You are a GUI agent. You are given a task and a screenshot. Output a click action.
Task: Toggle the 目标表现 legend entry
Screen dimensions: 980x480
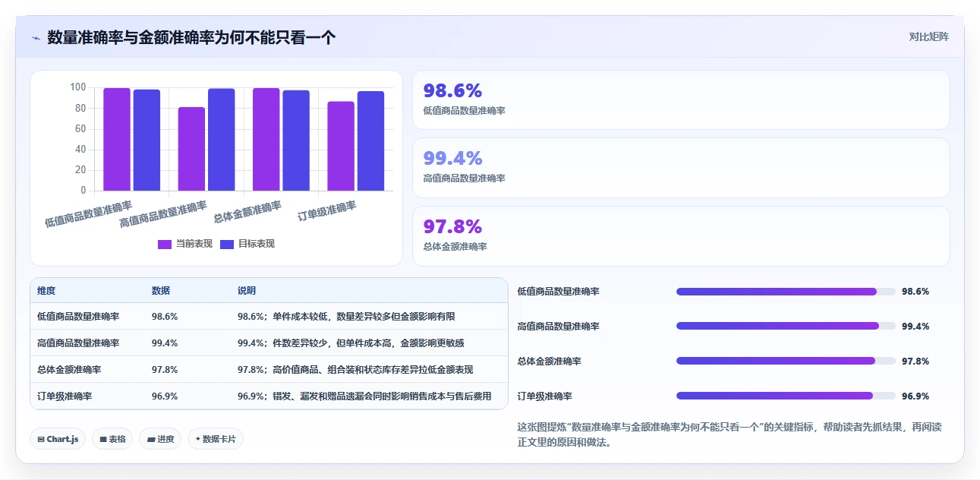click(247, 244)
